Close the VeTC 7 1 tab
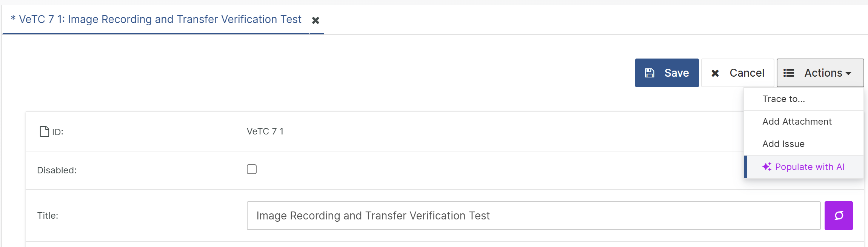 coord(315,20)
